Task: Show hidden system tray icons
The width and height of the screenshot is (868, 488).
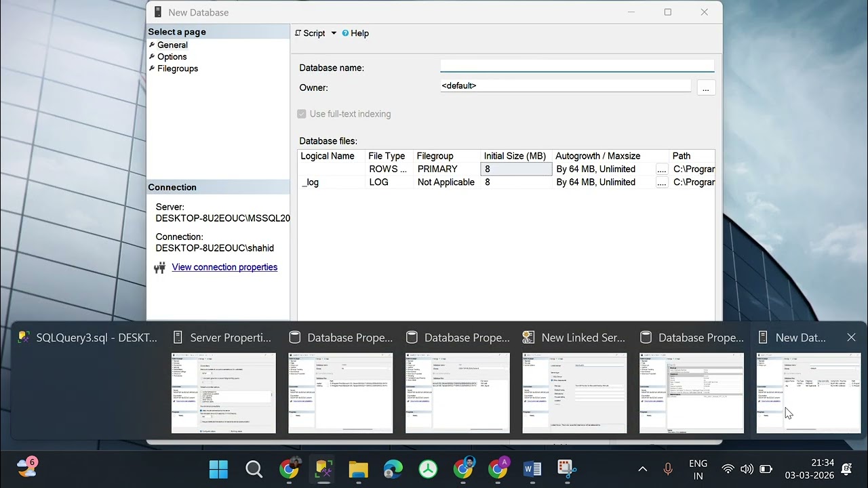Action: tap(643, 469)
